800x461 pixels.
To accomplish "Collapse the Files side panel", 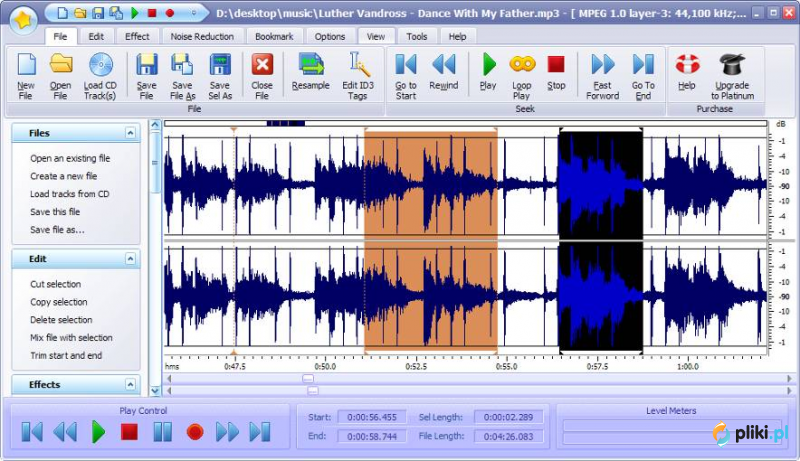I will coord(131,133).
